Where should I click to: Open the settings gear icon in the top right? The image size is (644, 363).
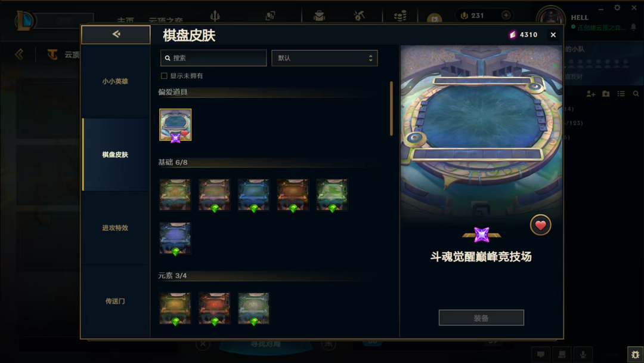coord(617,7)
